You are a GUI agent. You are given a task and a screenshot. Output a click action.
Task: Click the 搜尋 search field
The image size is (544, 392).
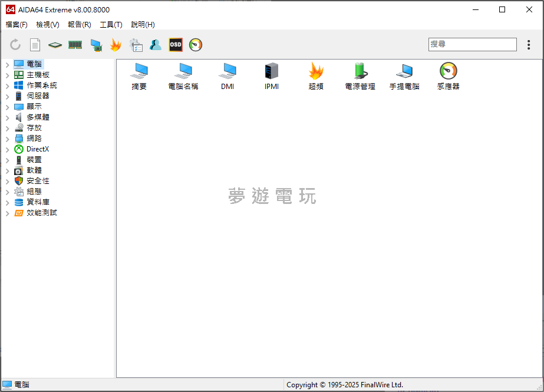tap(472, 44)
